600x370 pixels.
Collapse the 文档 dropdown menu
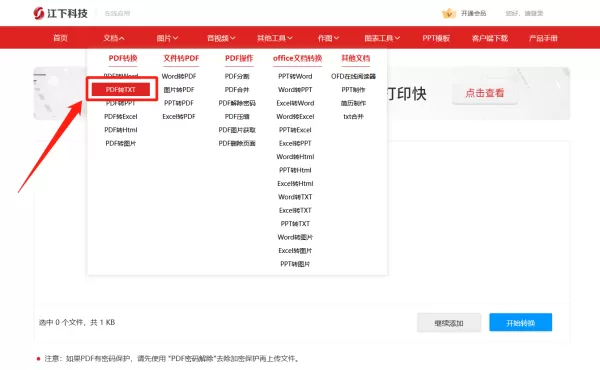pyautogui.click(x=114, y=38)
